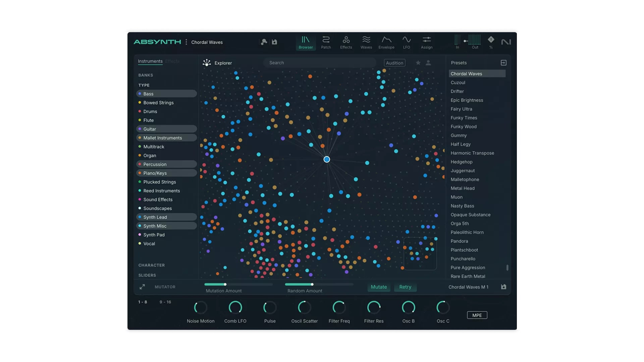Expand the CHARACTER section
Screen dimensions: 644x362
pos(151,265)
